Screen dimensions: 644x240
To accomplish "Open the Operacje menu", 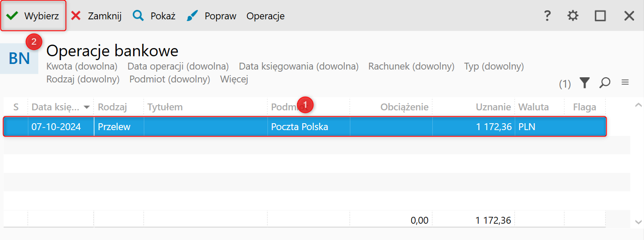I will [x=265, y=16].
